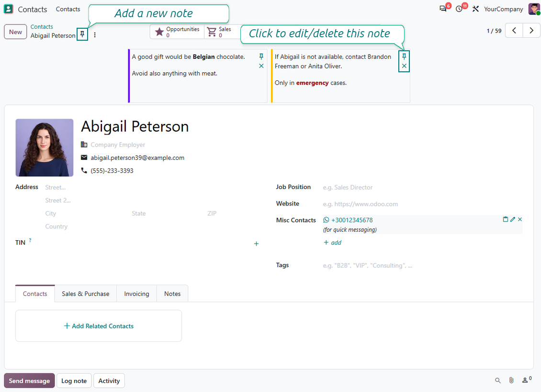This screenshot has height=392, width=541.
Task: Switch to the Notes tab
Action: (172, 294)
